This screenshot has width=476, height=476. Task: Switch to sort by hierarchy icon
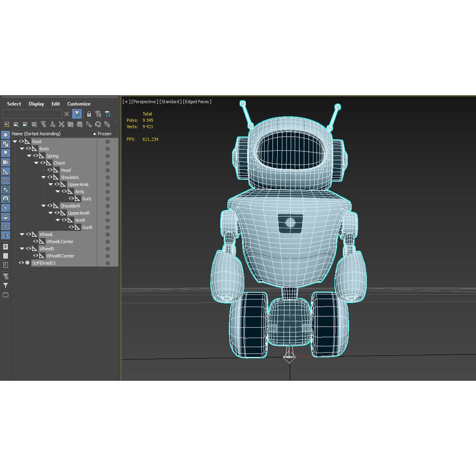coord(108,114)
